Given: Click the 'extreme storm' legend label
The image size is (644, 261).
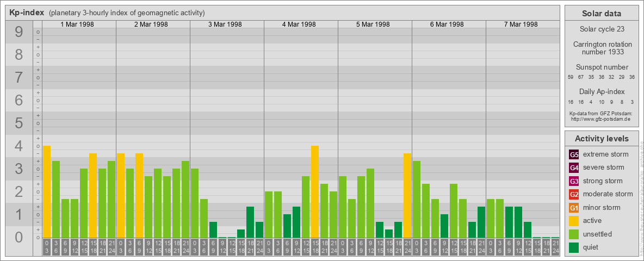Looking at the screenshot, I should click(x=606, y=154).
